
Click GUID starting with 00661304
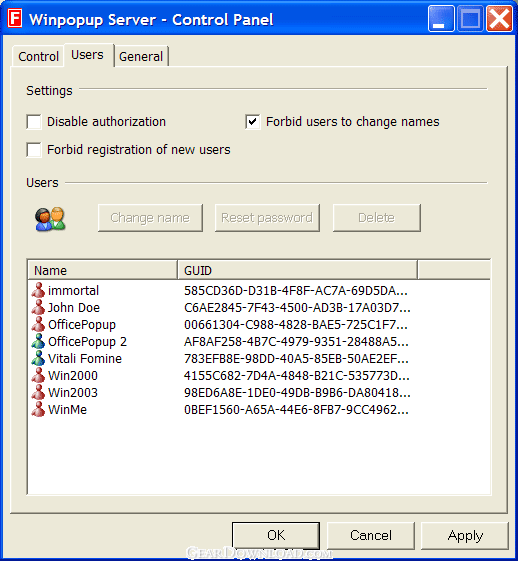pyautogui.click(x=296, y=325)
